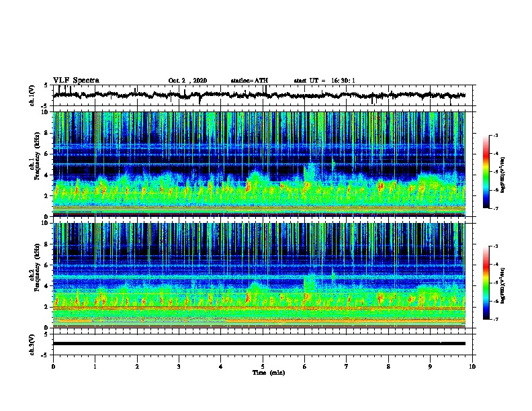Click the "ch.3(V)" axis label

click(32, 345)
